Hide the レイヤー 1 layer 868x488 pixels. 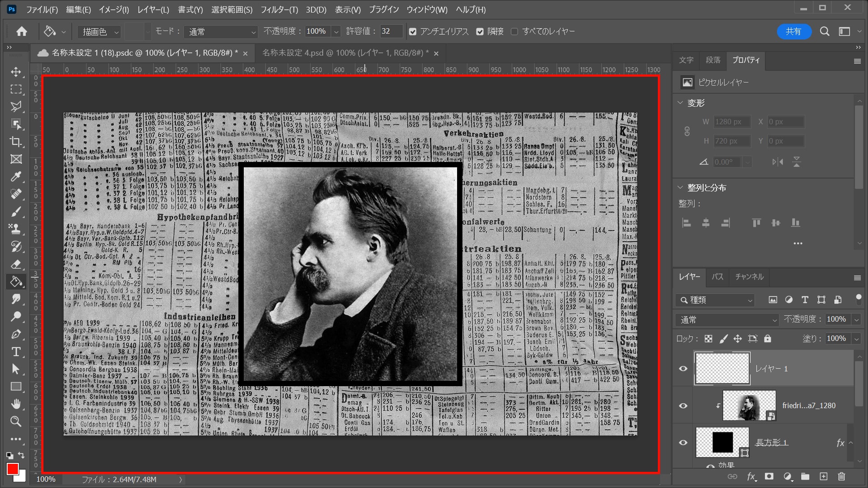[683, 369]
